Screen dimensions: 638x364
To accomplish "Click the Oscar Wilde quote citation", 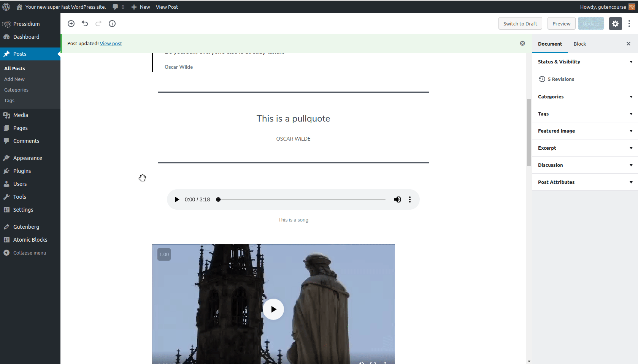I will click(179, 67).
